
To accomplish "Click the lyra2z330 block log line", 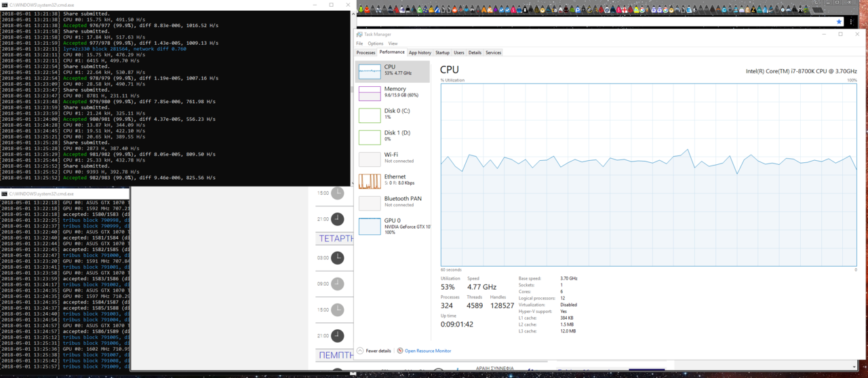I will click(x=125, y=49).
